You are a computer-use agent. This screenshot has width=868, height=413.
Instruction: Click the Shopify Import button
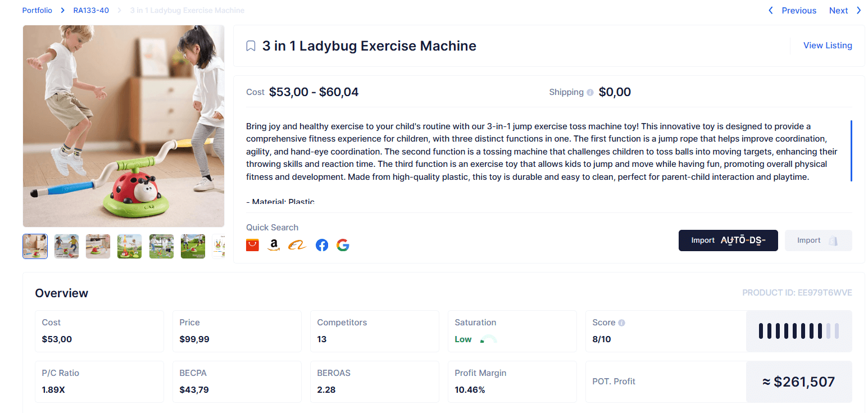coord(818,240)
